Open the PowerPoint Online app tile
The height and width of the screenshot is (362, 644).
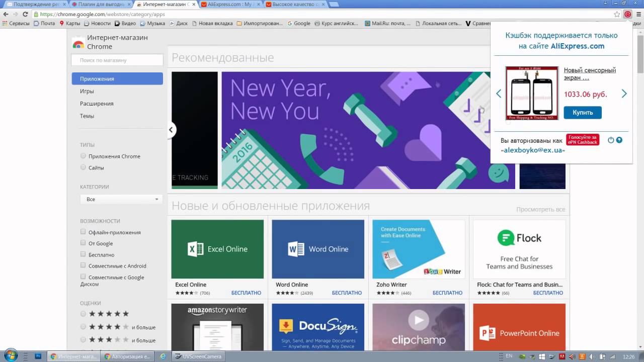pyautogui.click(x=519, y=327)
